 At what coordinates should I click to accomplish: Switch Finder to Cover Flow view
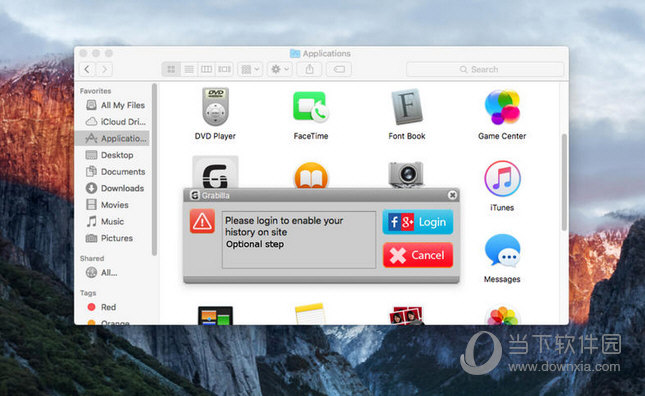coord(224,69)
